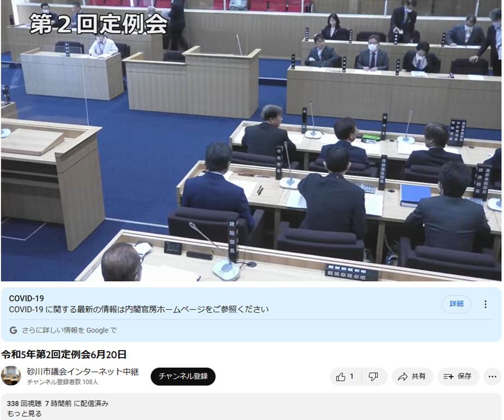Viewport: 504px width, 420px height.
Task: Click the チャンネル登録者数 108人 subscriber count
Action: pyautogui.click(x=62, y=382)
